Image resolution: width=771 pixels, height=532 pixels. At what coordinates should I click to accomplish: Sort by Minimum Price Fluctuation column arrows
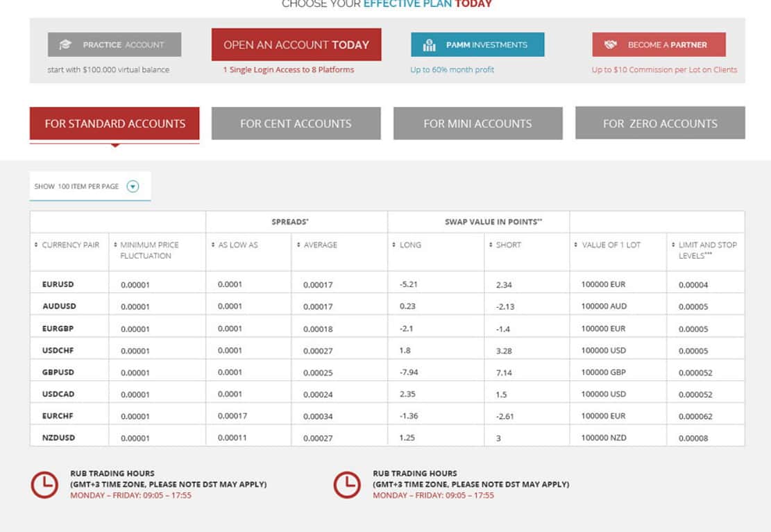point(115,245)
